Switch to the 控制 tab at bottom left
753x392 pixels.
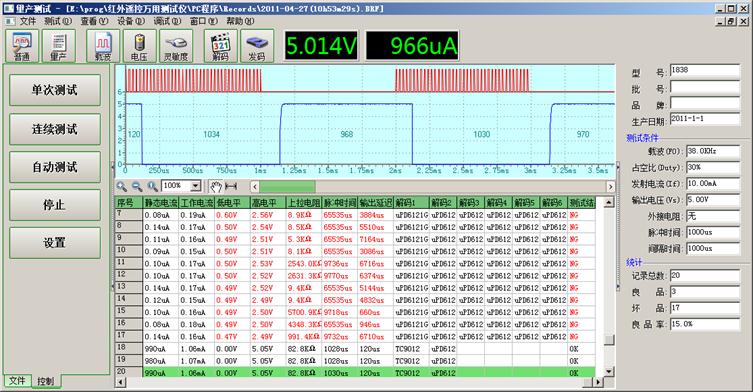pyautogui.click(x=46, y=381)
